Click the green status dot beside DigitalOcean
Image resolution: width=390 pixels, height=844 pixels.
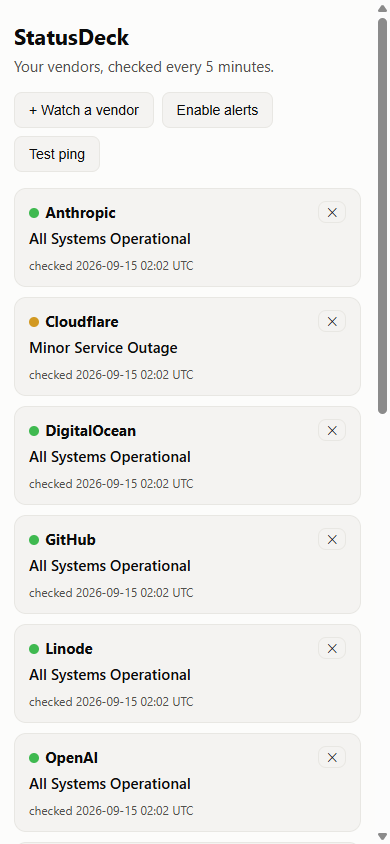34,431
